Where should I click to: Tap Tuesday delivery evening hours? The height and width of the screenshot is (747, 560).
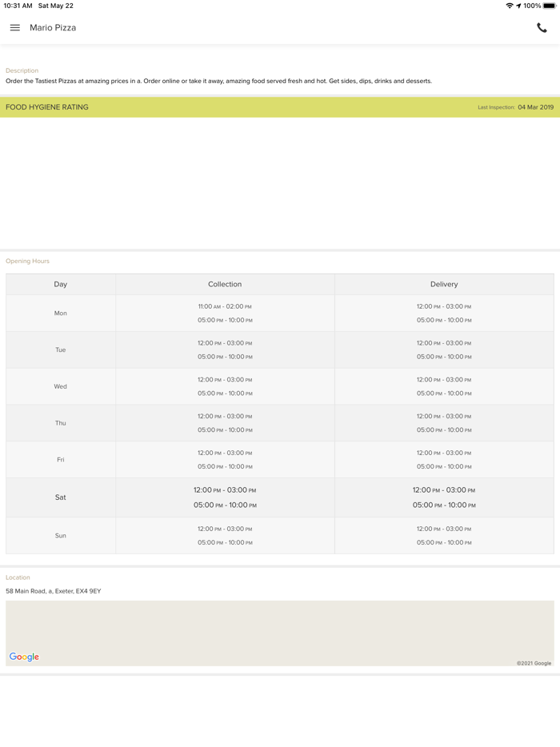coord(444,357)
